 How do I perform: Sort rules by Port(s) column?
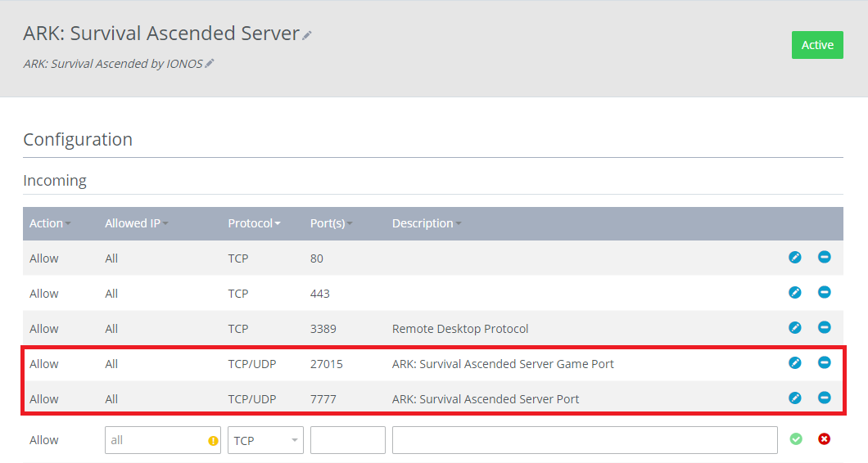pyautogui.click(x=331, y=223)
